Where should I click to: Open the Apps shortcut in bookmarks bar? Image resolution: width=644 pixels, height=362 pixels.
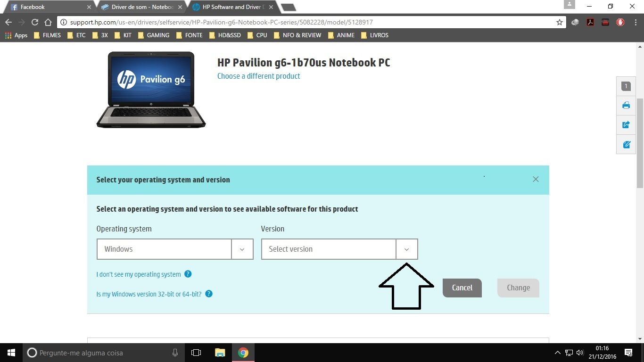pos(17,35)
